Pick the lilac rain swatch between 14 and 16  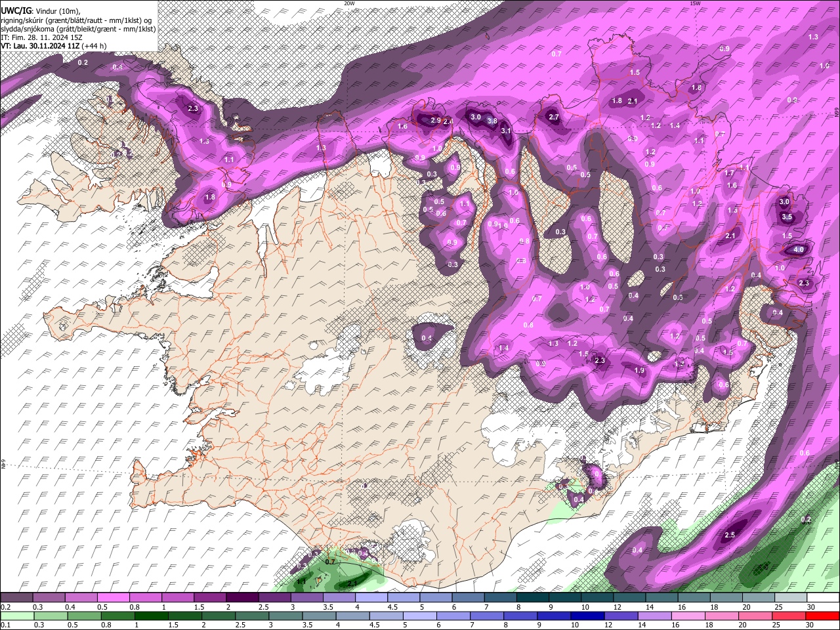click(x=656, y=616)
